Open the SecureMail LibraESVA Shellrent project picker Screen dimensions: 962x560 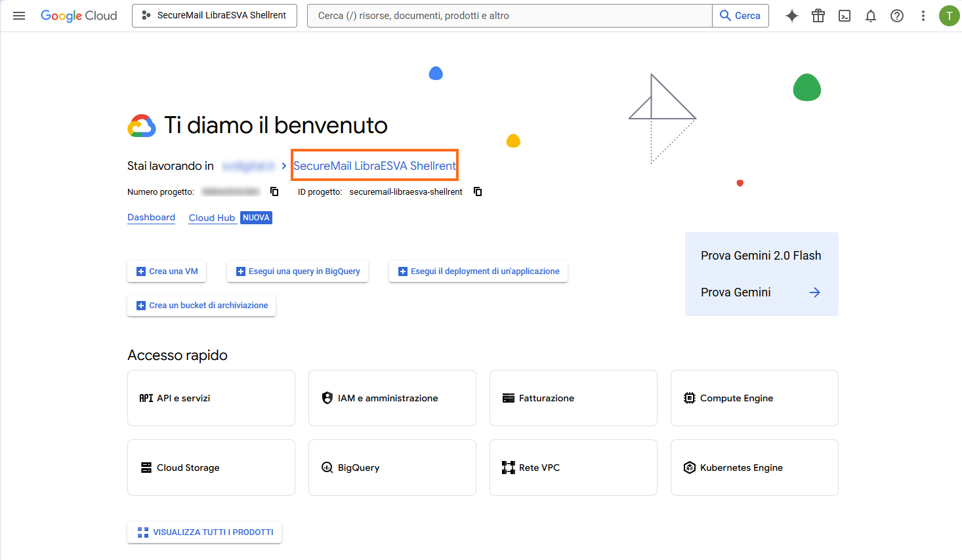215,16
